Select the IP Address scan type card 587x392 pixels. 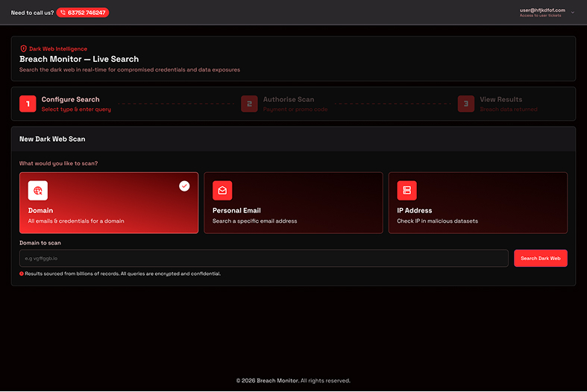click(x=477, y=203)
